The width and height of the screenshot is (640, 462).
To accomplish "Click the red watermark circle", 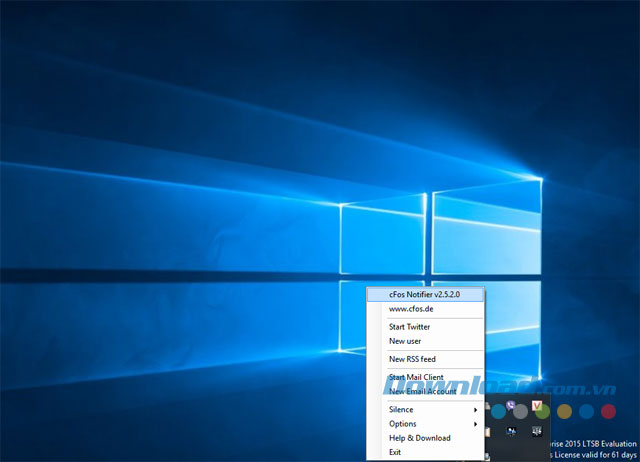I will coord(608,411).
